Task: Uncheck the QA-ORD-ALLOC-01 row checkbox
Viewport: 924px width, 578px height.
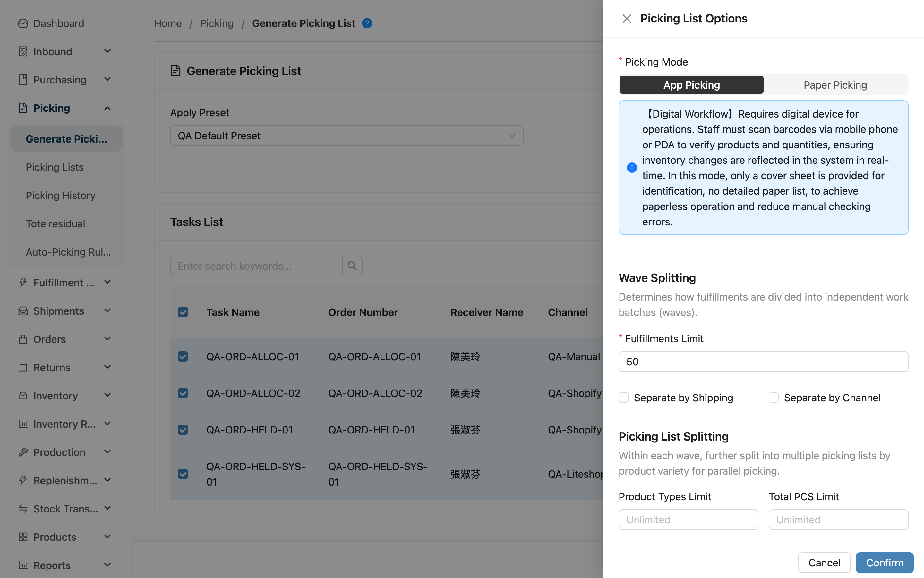Action: 183,357
